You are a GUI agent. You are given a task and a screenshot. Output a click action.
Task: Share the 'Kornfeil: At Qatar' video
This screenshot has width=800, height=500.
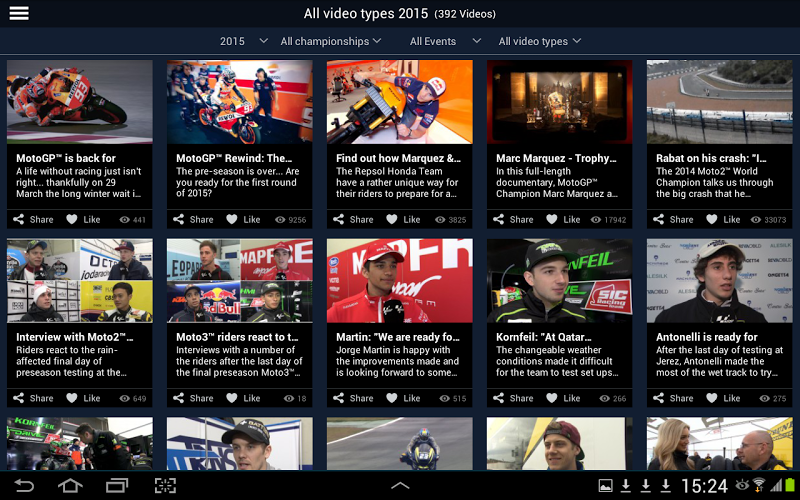coord(513,398)
